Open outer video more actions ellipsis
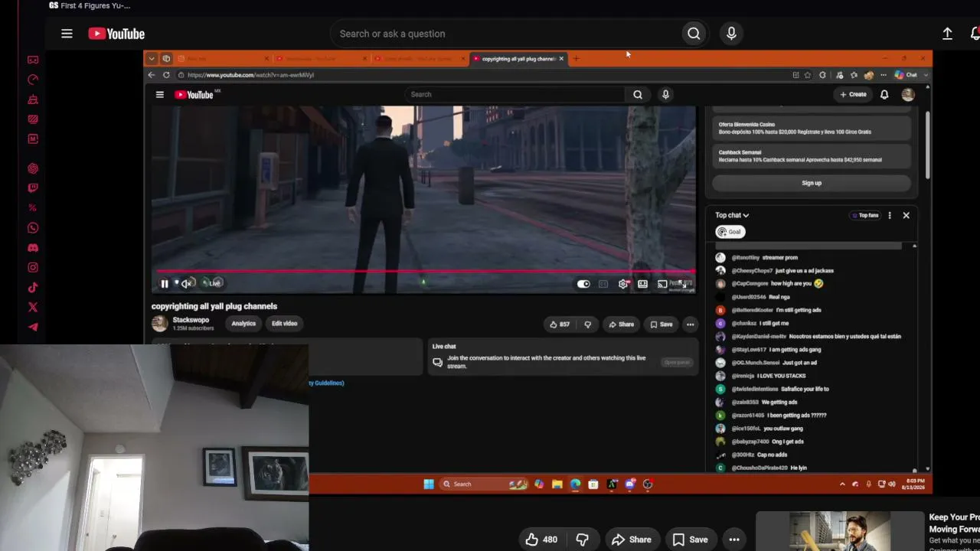The height and width of the screenshot is (551, 980). click(734, 540)
